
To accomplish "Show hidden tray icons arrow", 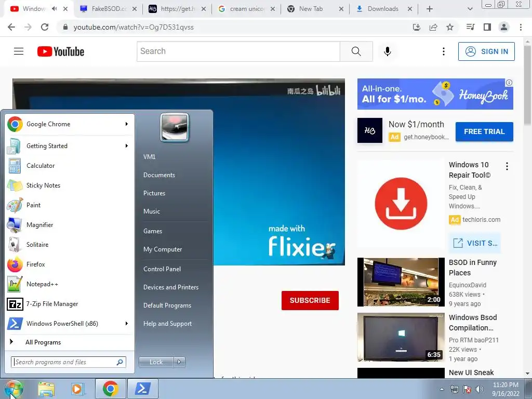I will coord(442,389).
